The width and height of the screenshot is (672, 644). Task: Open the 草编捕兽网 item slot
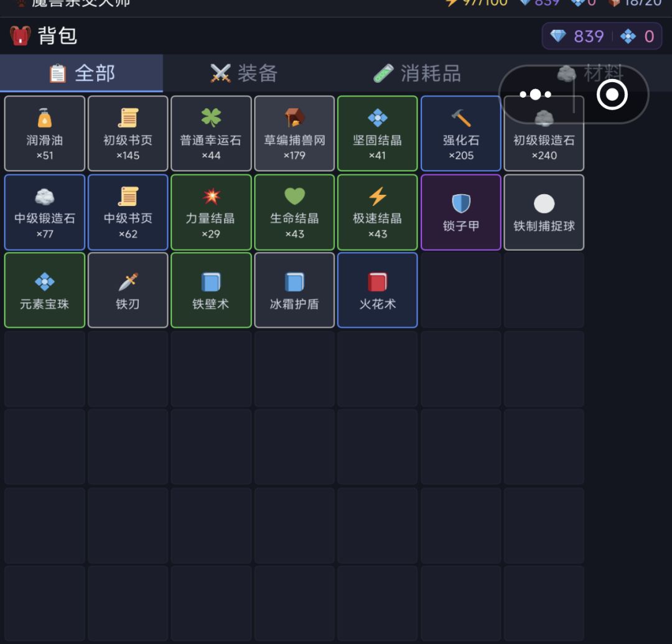click(x=294, y=133)
